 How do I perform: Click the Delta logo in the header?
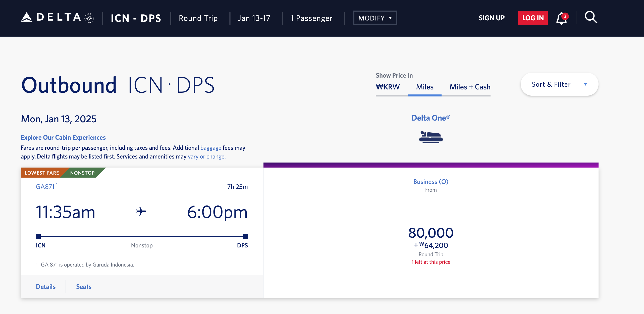51,18
